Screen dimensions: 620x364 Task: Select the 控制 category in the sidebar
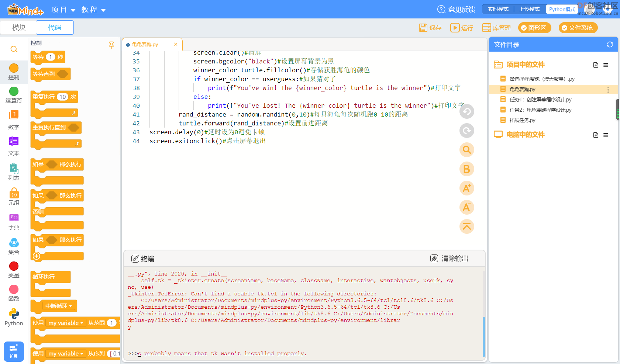14,72
